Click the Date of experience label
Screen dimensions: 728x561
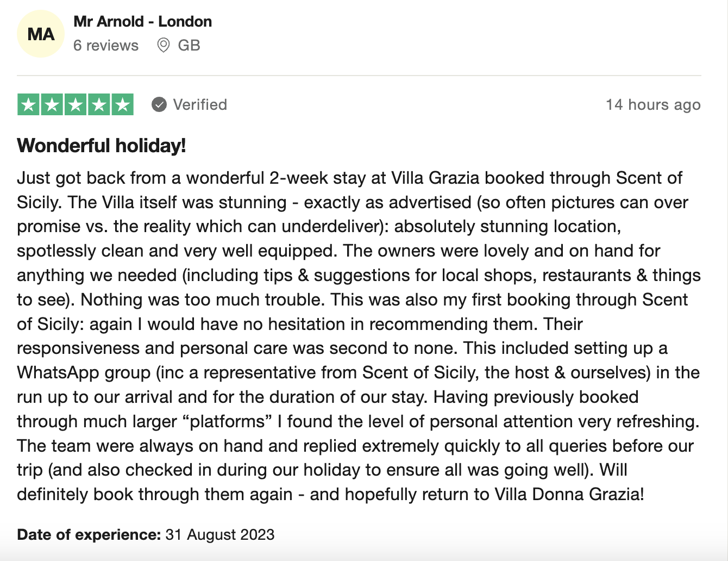pyautogui.click(x=89, y=534)
